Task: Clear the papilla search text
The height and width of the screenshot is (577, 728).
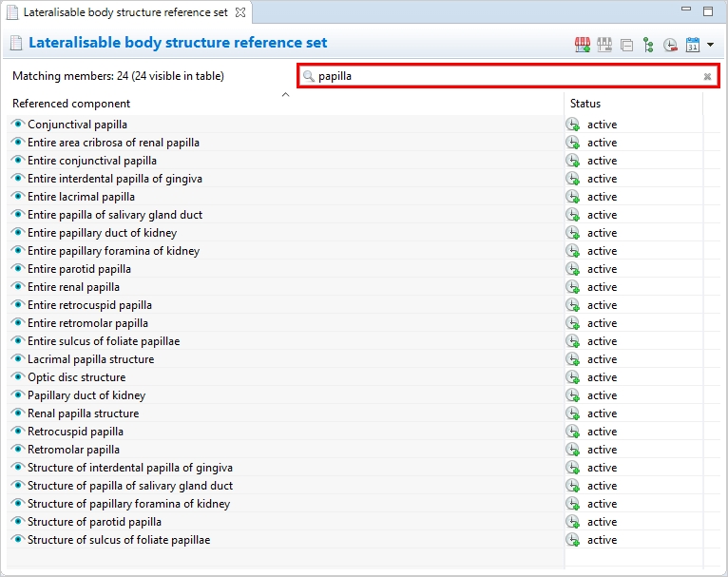Action: (707, 76)
